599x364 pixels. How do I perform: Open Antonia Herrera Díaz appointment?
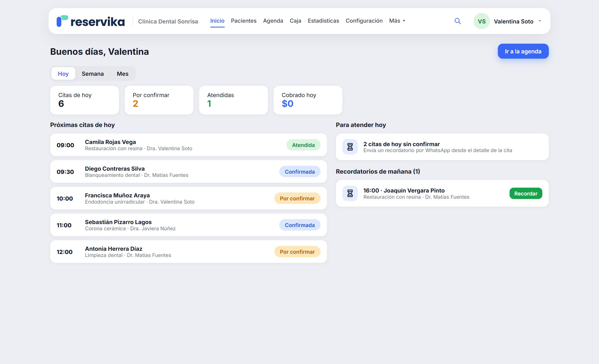pyautogui.click(x=188, y=252)
